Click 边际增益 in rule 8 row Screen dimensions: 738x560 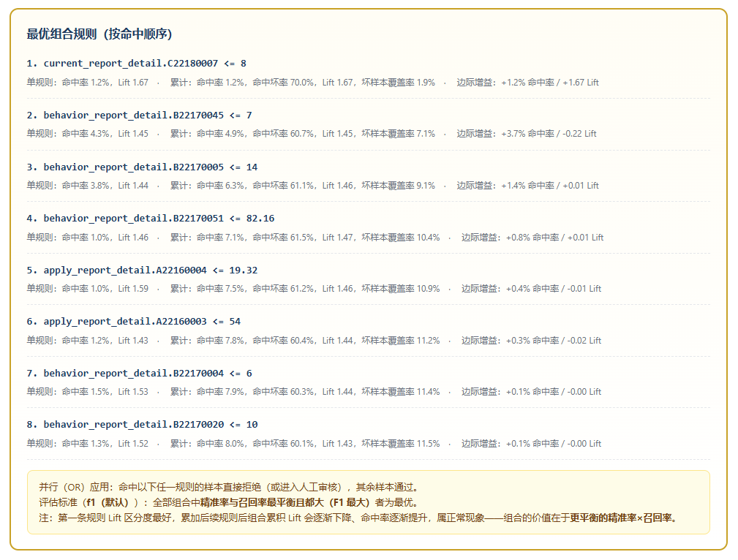(532, 443)
